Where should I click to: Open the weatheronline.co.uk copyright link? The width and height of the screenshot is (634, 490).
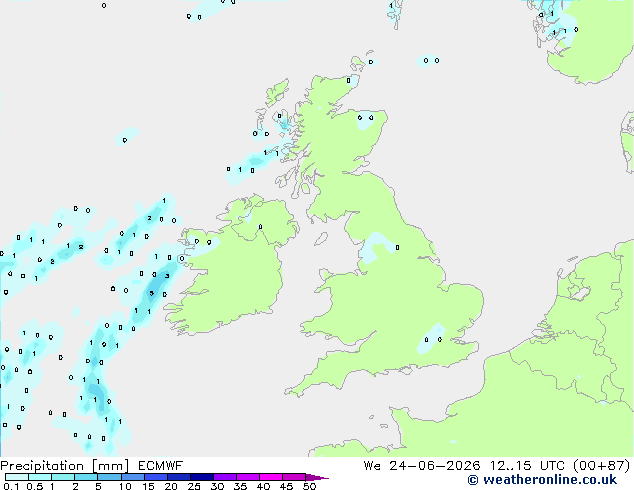(x=542, y=480)
